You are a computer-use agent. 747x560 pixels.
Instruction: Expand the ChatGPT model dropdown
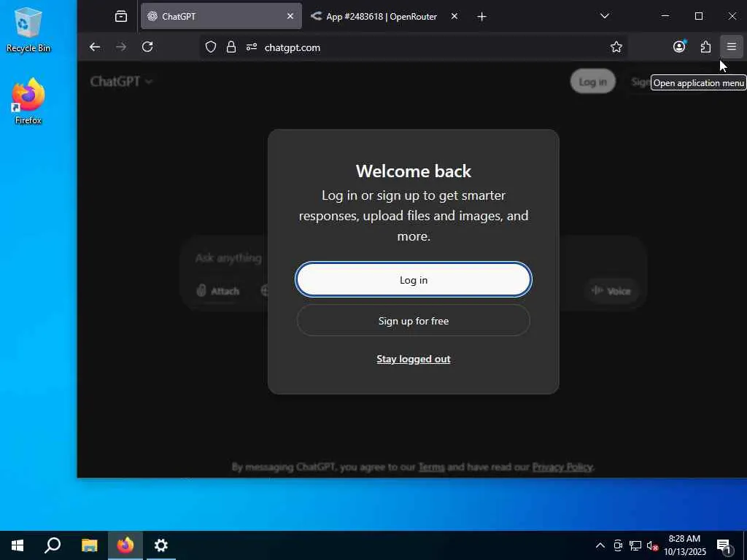(x=122, y=82)
